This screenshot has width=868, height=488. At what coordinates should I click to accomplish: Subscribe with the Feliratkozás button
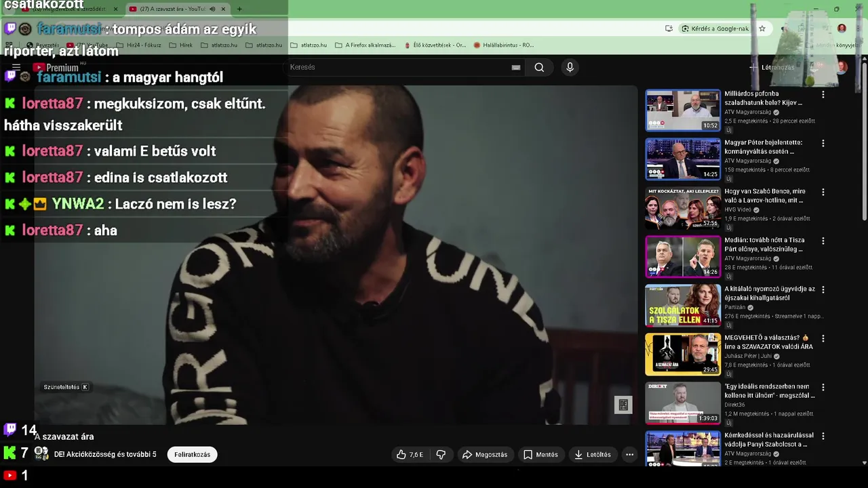[192, 455]
